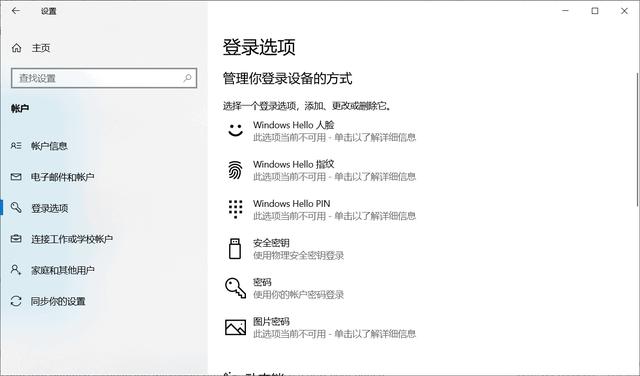Click the search magnifier icon
This screenshot has width=640, height=376.
187,78
